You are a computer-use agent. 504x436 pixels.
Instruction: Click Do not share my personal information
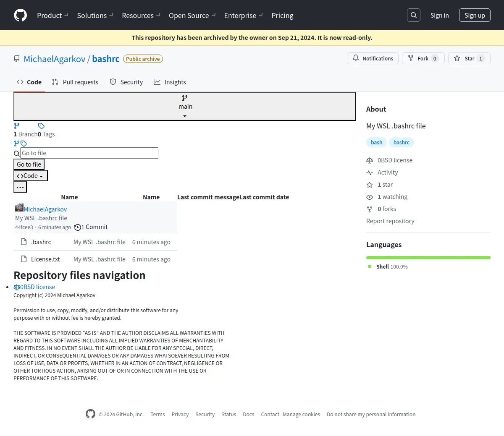(371, 414)
